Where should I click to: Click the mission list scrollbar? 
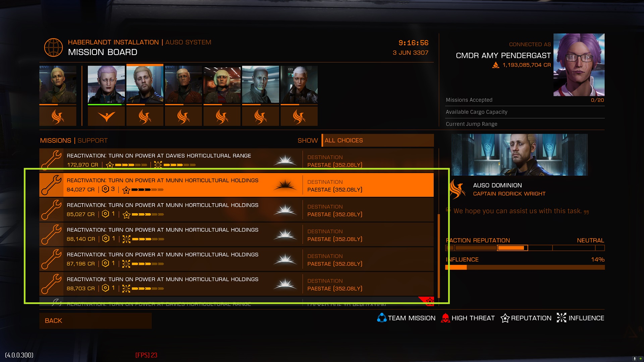[438, 256]
